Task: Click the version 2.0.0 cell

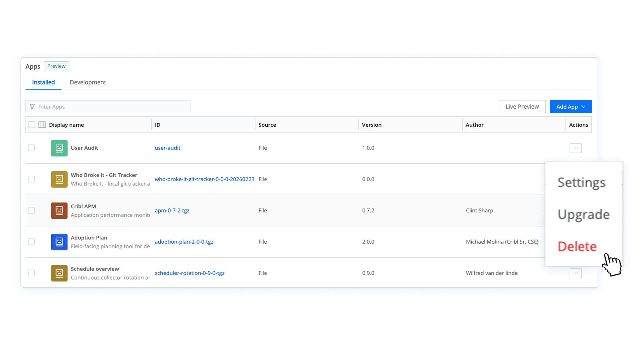Action: tap(368, 242)
